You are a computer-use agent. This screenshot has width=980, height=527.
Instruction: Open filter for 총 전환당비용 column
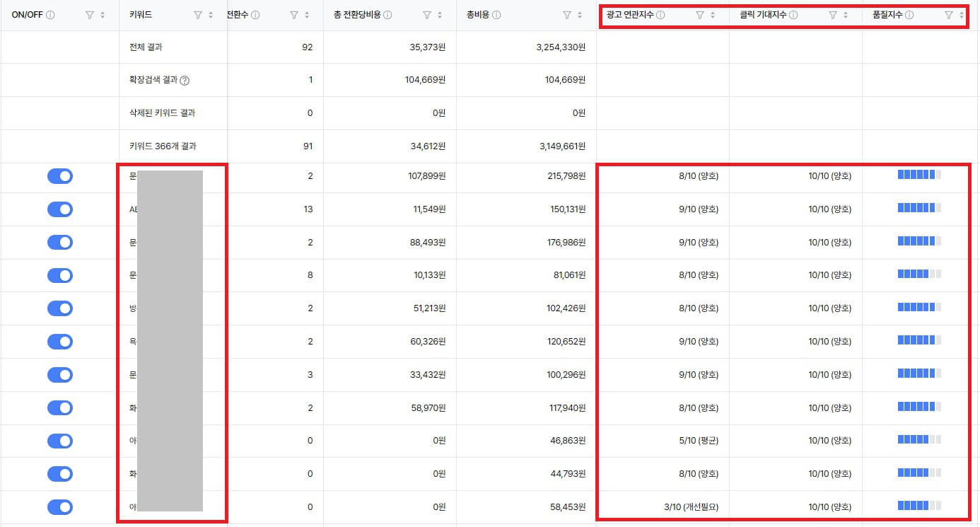click(x=426, y=15)
